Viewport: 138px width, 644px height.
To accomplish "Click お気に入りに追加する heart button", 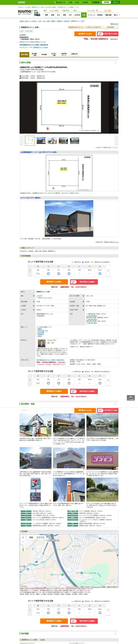I will click(x=93, y=27).
